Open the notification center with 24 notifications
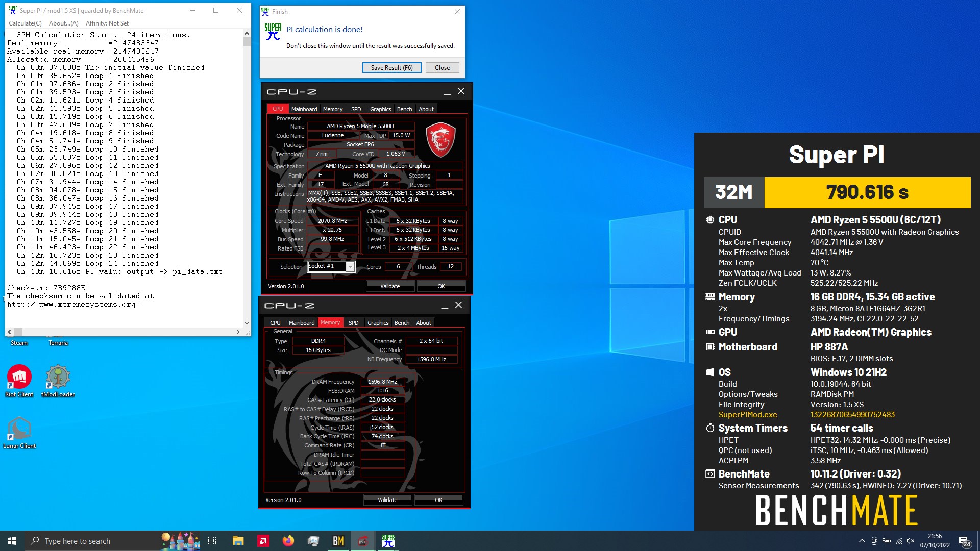 [965, 541]
